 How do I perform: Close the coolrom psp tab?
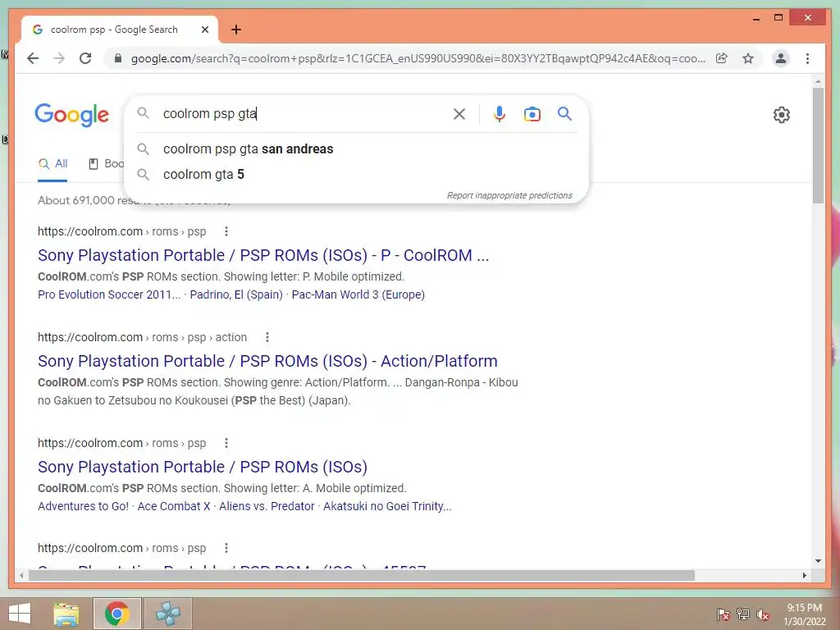click(204, 30)
